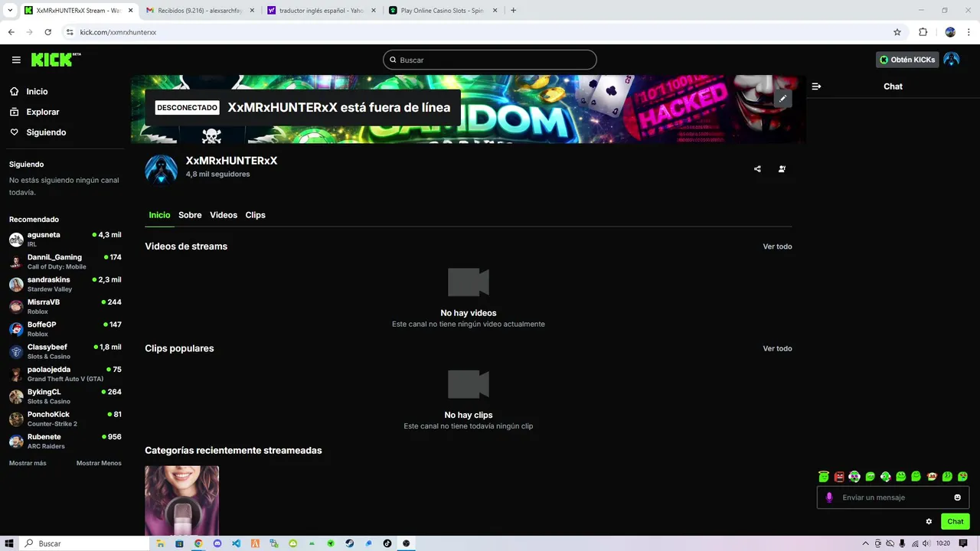Open TikTok from the taskbar

click(387, 543)
